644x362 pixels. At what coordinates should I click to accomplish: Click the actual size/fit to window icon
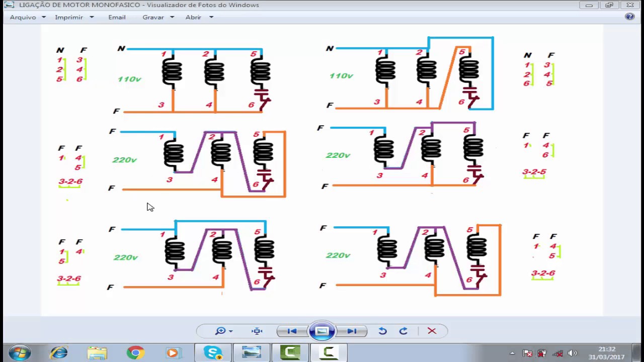(257, 331)
